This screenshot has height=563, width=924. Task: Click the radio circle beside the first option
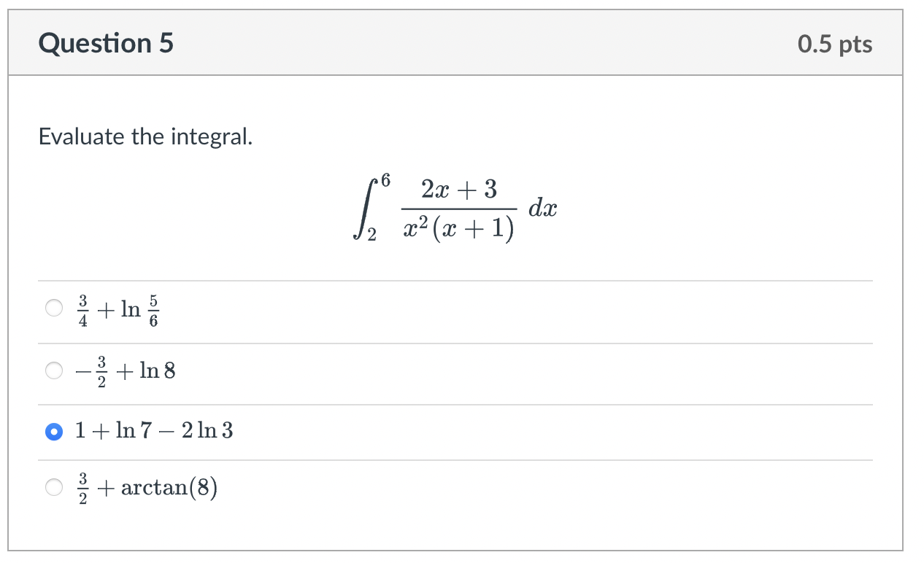click(x=54, y=308)
